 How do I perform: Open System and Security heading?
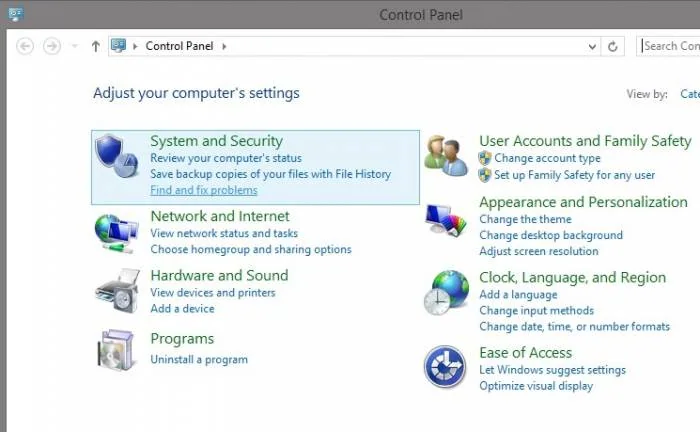coord(217,141)
